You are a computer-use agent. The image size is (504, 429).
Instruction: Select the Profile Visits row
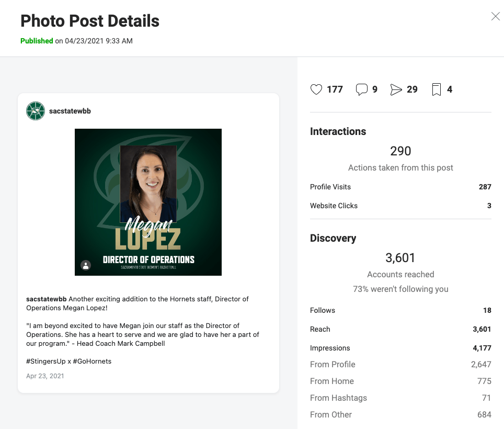[x=400, y=187]
